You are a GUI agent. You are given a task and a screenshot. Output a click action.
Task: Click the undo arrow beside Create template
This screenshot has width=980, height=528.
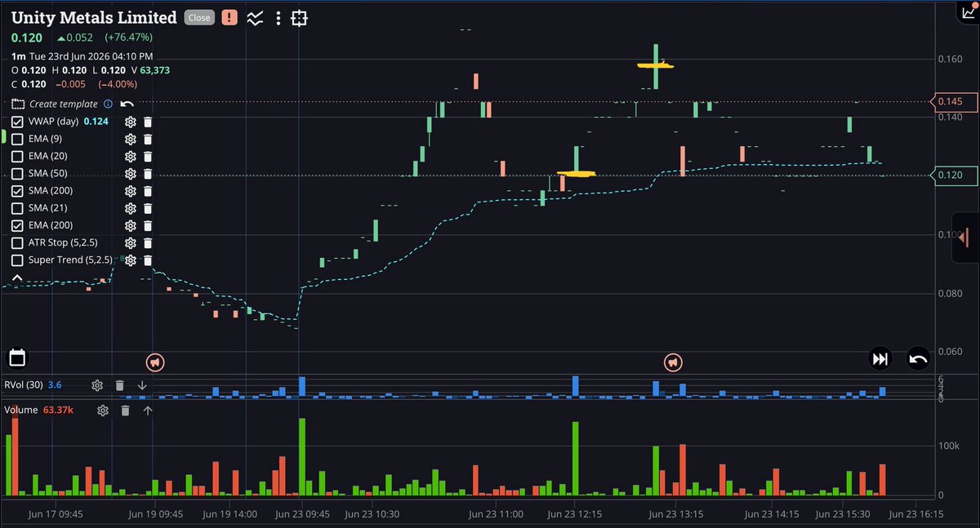pyautogui.click(x=127, y=104)
